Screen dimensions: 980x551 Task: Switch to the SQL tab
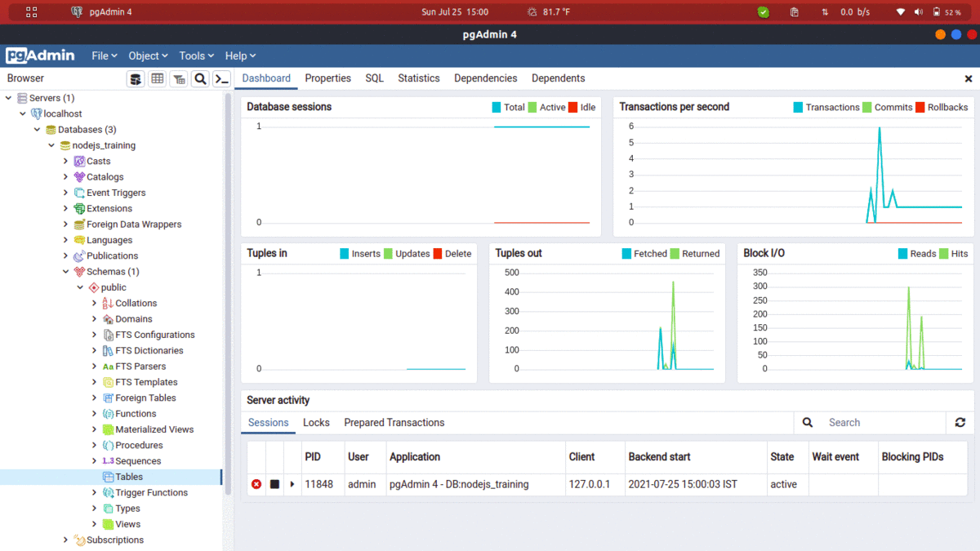[x=375, y=78]
